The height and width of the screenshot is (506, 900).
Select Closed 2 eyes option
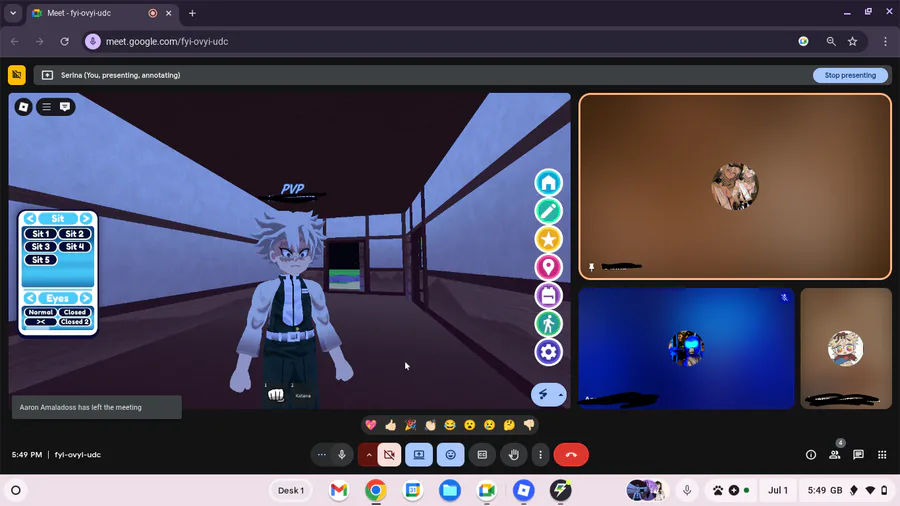pos(75,322)
